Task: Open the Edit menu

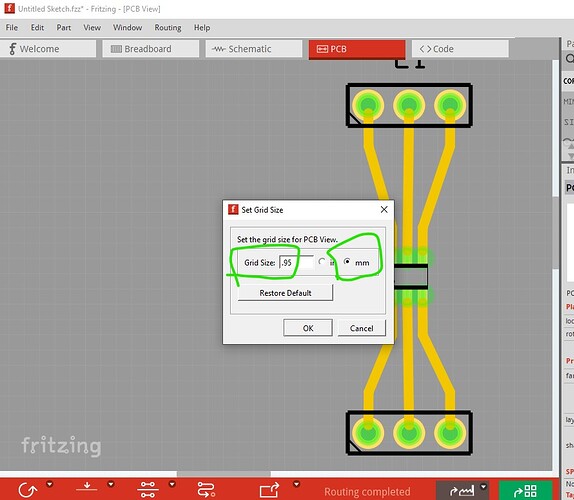Action: (37, 27)
